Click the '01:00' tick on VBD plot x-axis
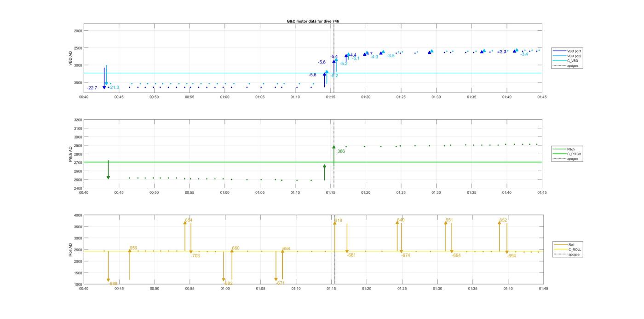The width and height of the screenshot is (644, 319). click(225, 98)
